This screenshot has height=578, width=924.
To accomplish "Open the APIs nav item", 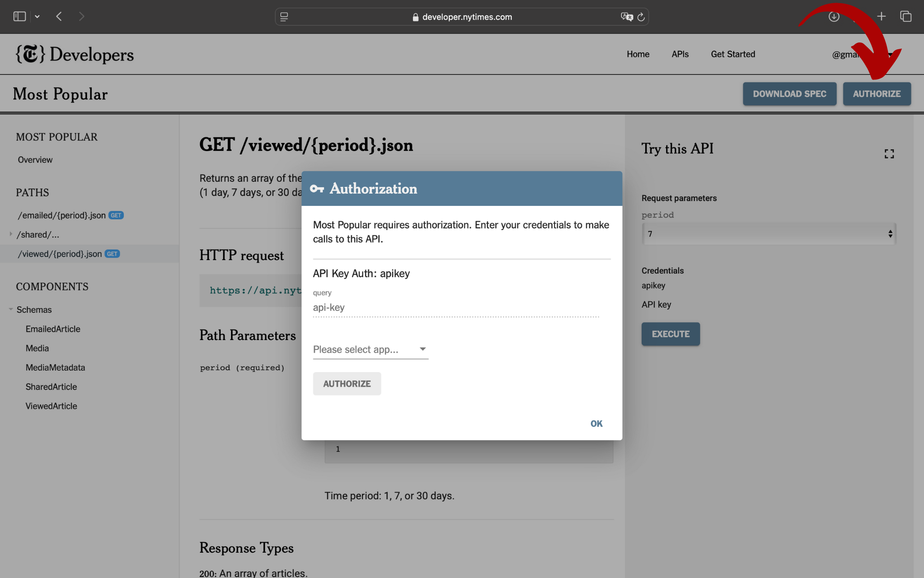I will coord(680,54).
